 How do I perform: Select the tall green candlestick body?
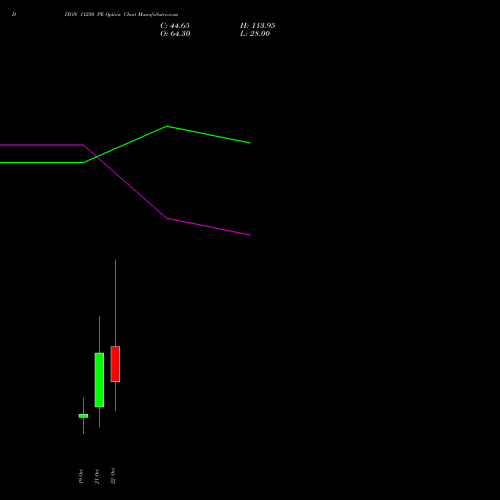point(99,380)
